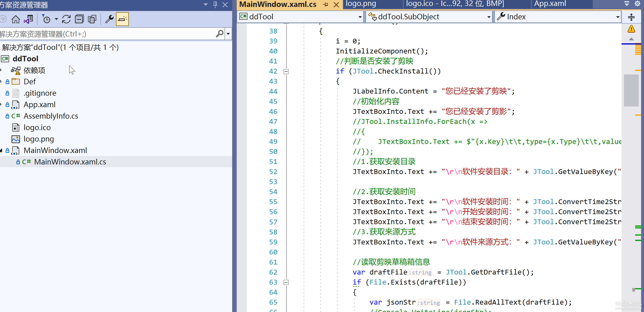Click the refresh sync icon in toolbar
The width and height of the screenshot is (644, 312).
coord(66,19)
